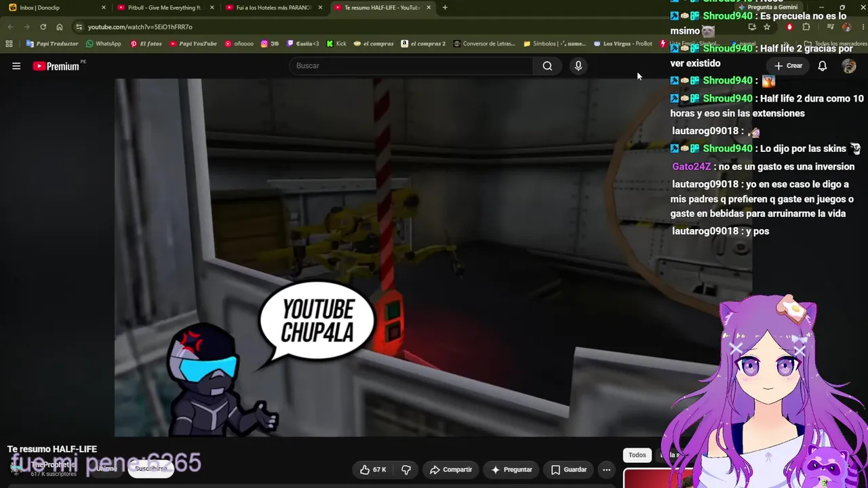Viewport: 868px width, 488px height.
Task: Open Chrome extensions puzzle icon
Action: pyautogui.click(x=806, y=27)
